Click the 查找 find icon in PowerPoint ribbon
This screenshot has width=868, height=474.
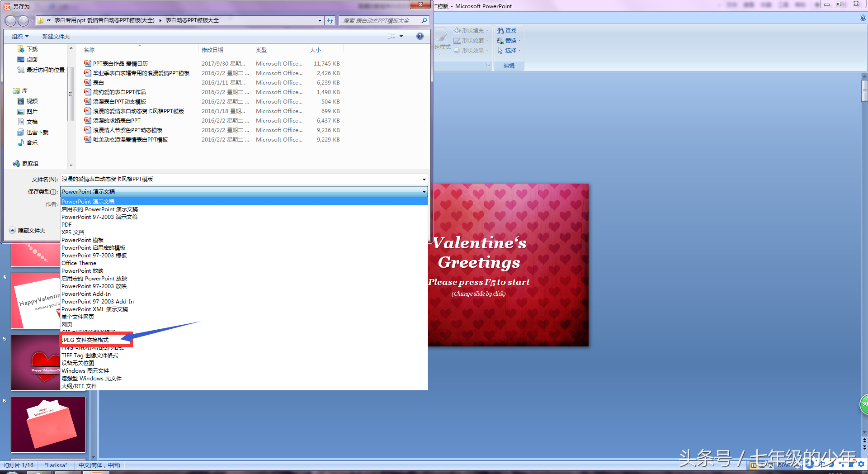pyautogui.click(x=500, y=30)
